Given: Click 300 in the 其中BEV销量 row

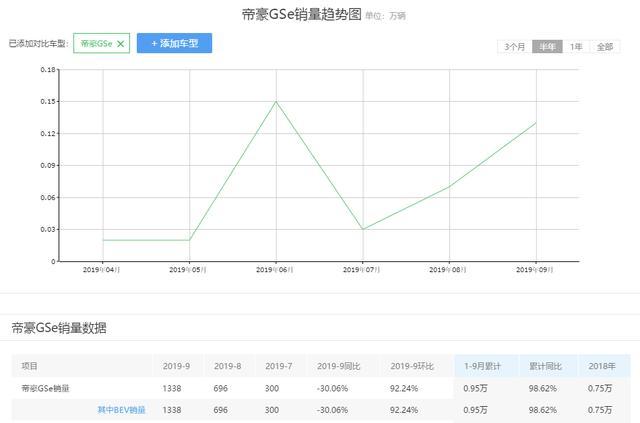Looking at the screenshot, I should [272, 410].
